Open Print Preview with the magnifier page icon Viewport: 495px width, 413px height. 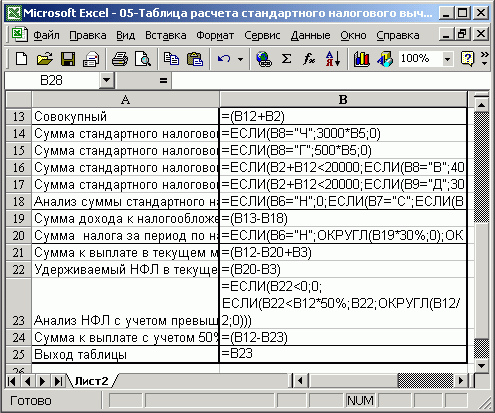(143, 59)
